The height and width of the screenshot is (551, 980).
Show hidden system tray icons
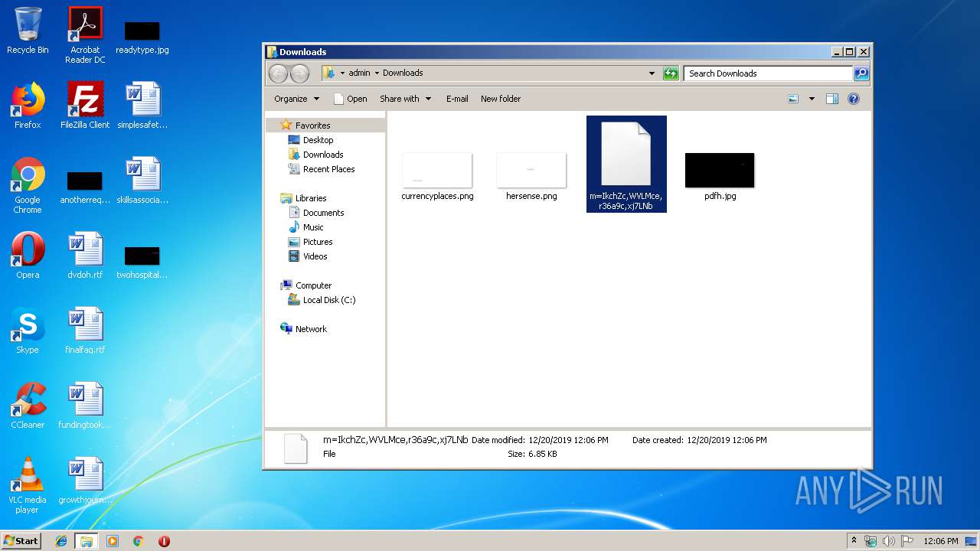point(854,541)
